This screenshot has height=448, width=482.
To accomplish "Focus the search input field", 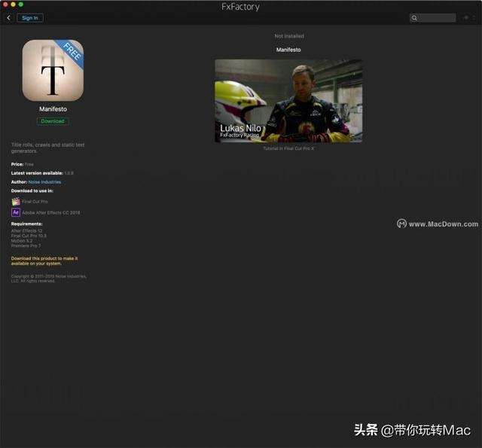I will 433,18.
